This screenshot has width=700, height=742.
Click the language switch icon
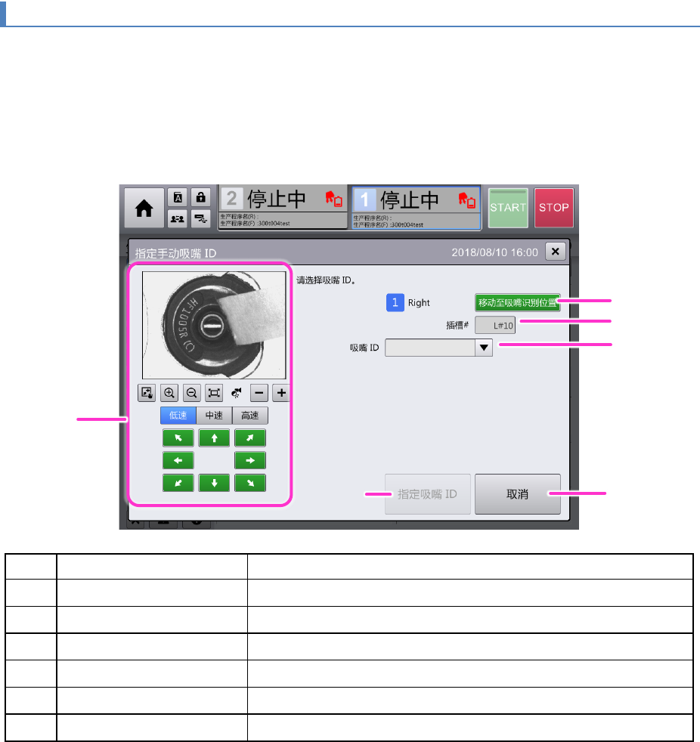(178, 197)
